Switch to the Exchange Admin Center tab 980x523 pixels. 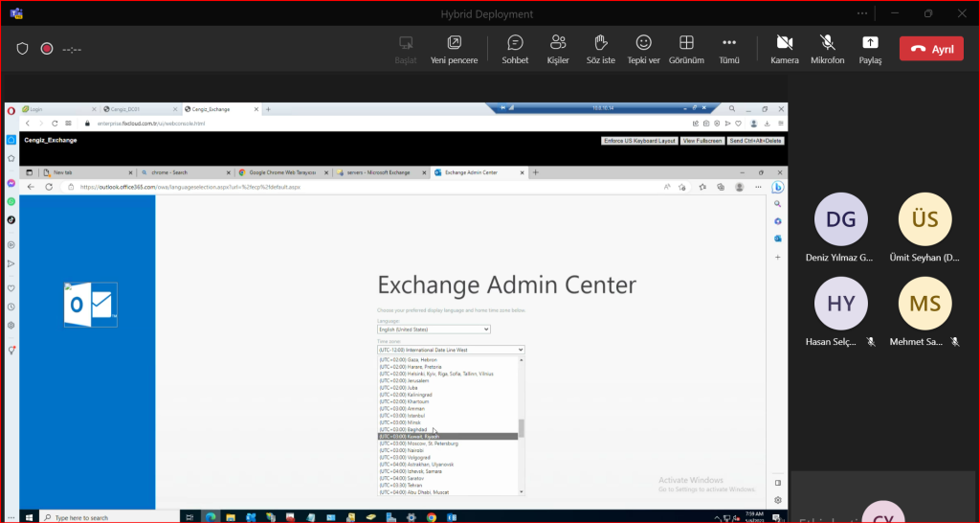[478, 172]
